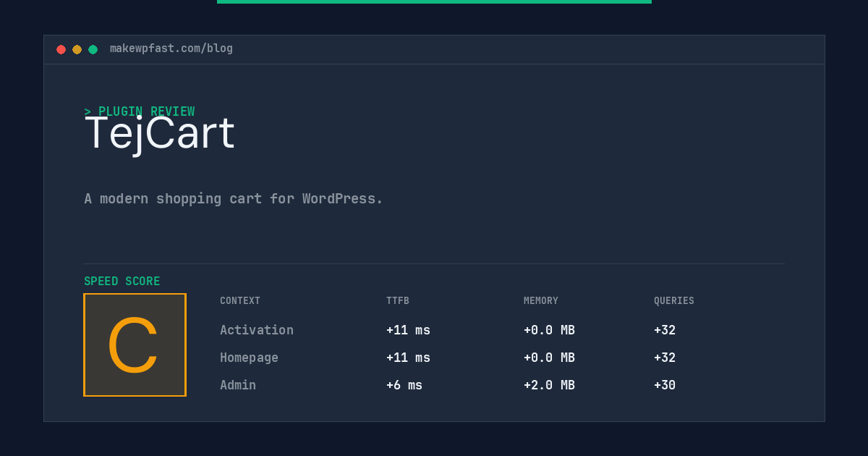Click the CONTEXT column header
The image size is (868, 456).
coord(240,301)
